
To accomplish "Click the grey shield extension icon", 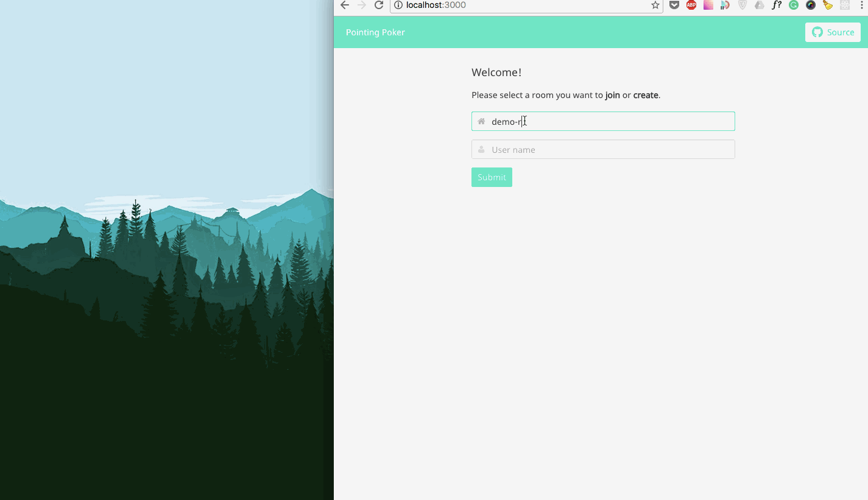I will pos(743,5).
